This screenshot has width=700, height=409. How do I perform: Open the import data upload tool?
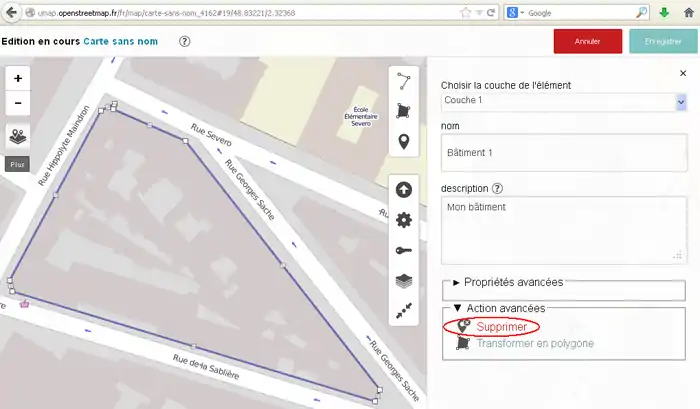click(404, 190)
